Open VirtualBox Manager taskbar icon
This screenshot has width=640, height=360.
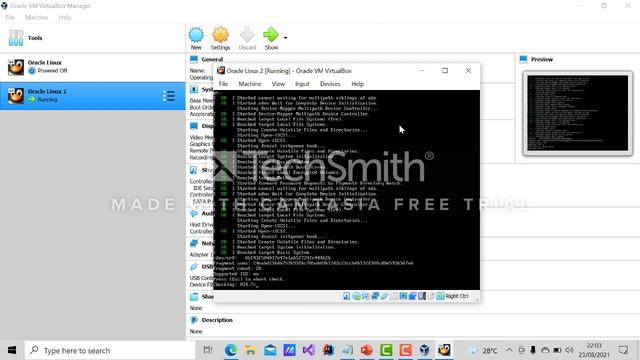(x=424, y=350)
